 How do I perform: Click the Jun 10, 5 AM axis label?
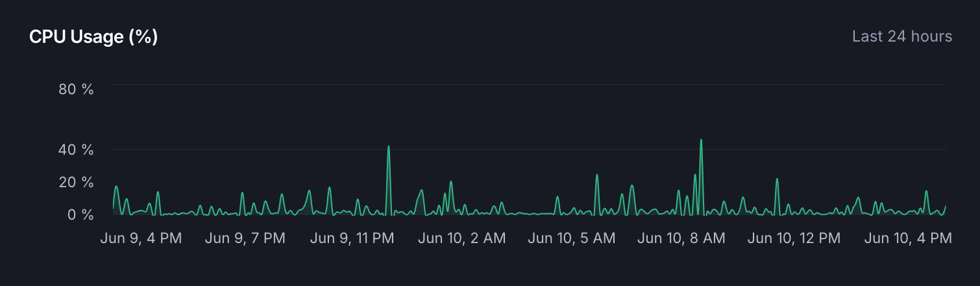[x=571, y=239]
